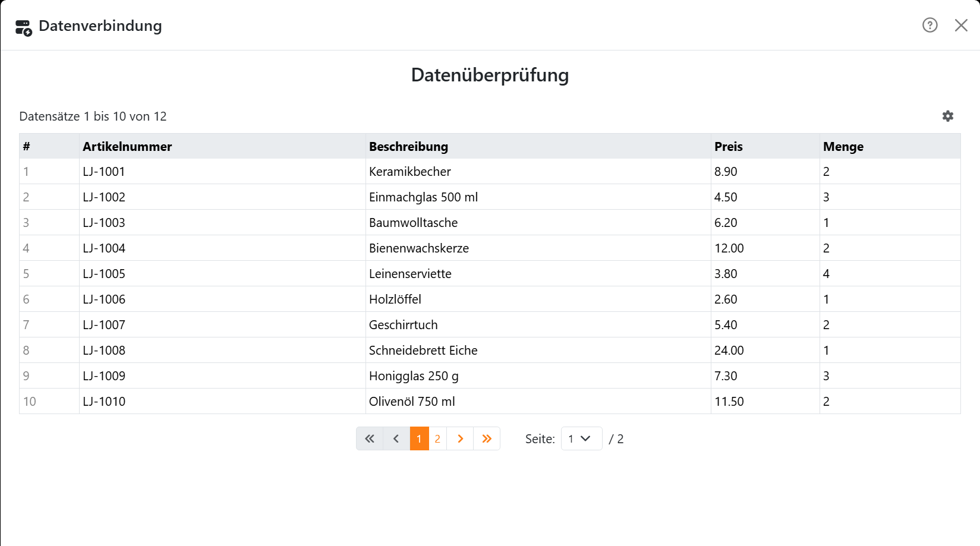
Task: Select page 1 in pagination
Action: click(419, 438)
